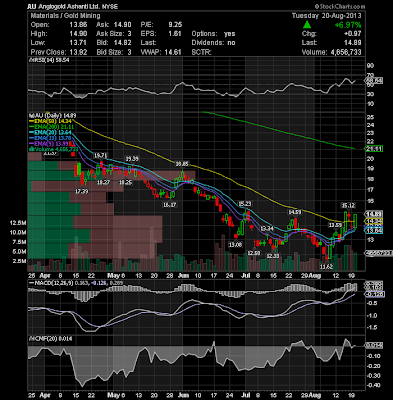Click the 11.62 price low annotation

coord(326,267)
